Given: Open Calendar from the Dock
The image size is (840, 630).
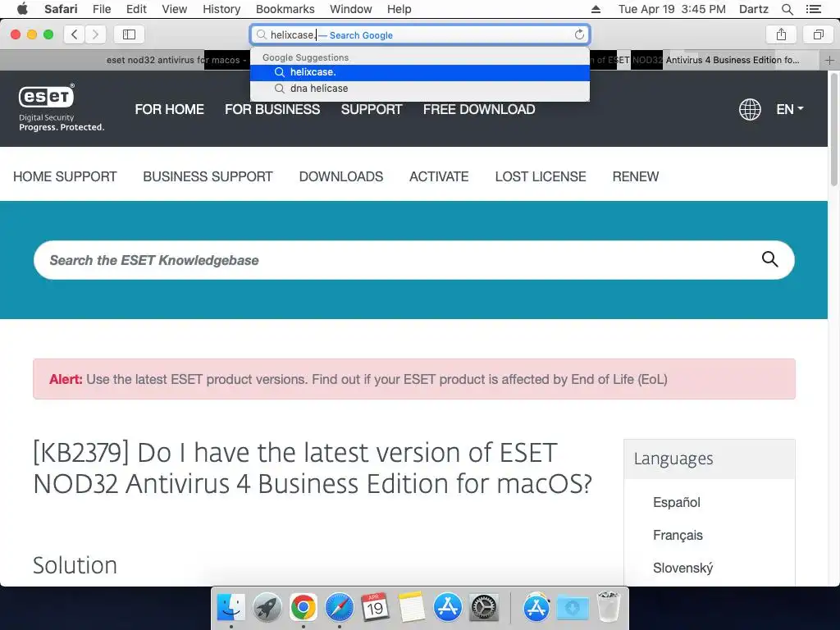Looking at the screenshot, I should click(x=375, y=608).
